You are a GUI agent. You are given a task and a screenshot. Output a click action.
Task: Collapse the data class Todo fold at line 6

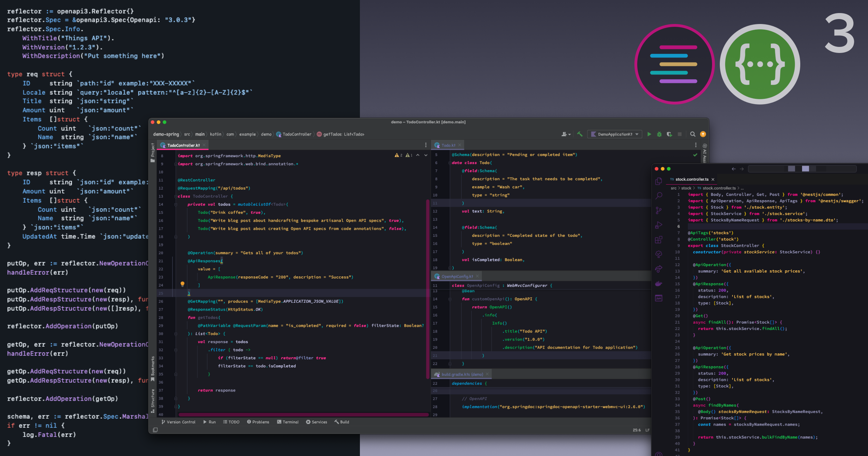click(x=450, y=163)
